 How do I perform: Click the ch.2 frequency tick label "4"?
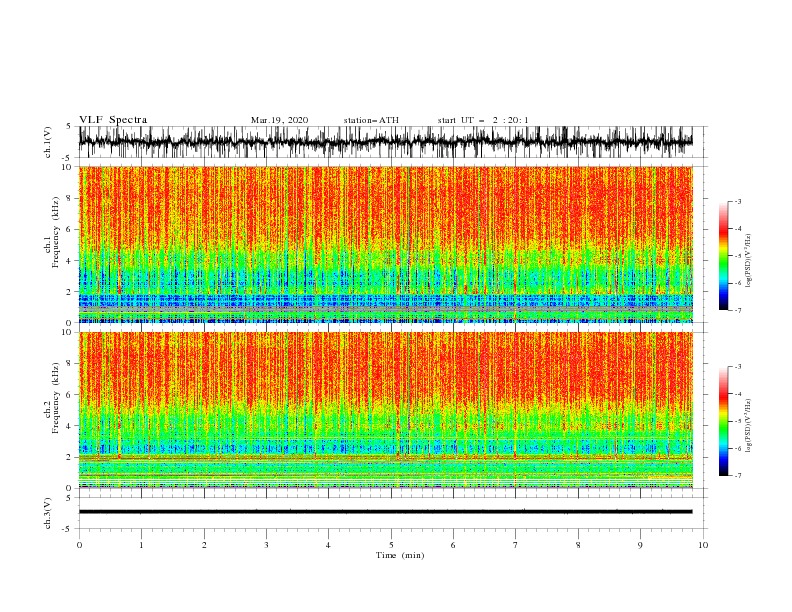pos(70,426)
